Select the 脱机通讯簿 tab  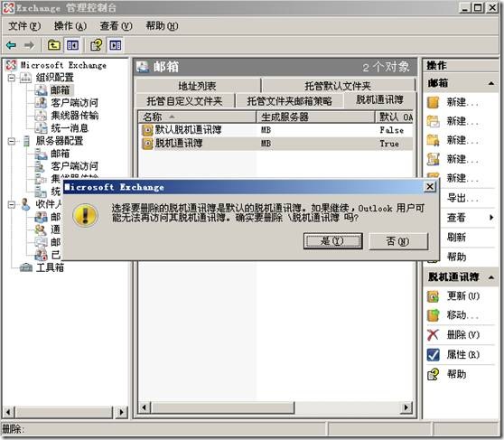click(x=379, y=100)
